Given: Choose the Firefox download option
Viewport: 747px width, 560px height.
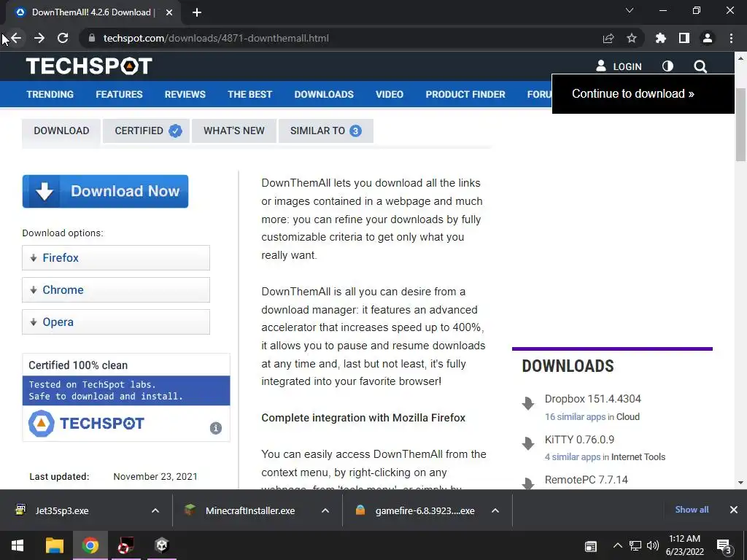Looking at the screenshot, I should pyautogui.click(x=116, y=257).
